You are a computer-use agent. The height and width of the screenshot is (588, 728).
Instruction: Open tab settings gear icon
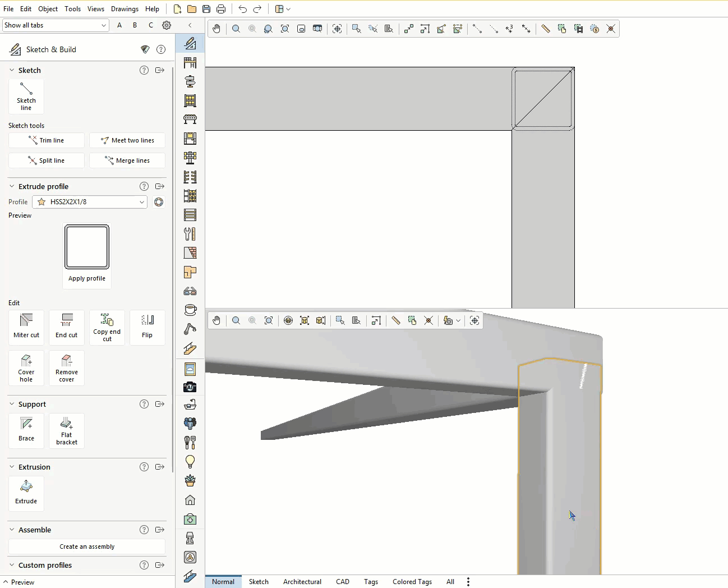167,25
